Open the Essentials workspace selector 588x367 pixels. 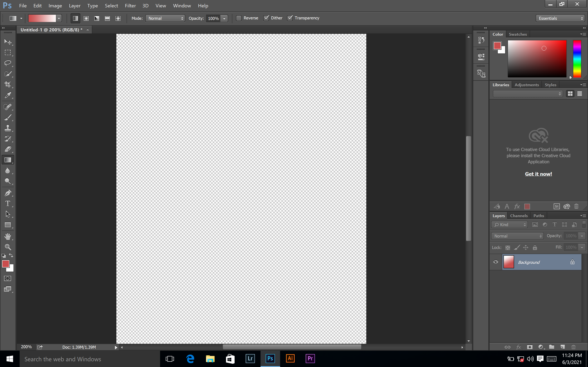click(x=560, y=18)
